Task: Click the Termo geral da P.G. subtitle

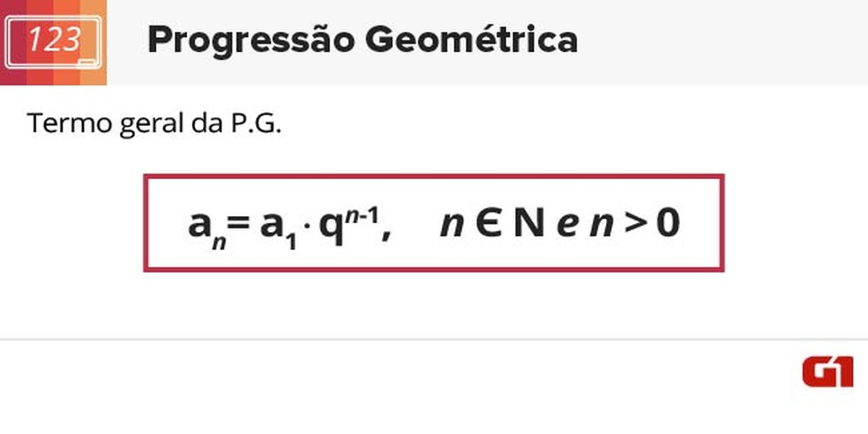Action: [x=154, y=123]
